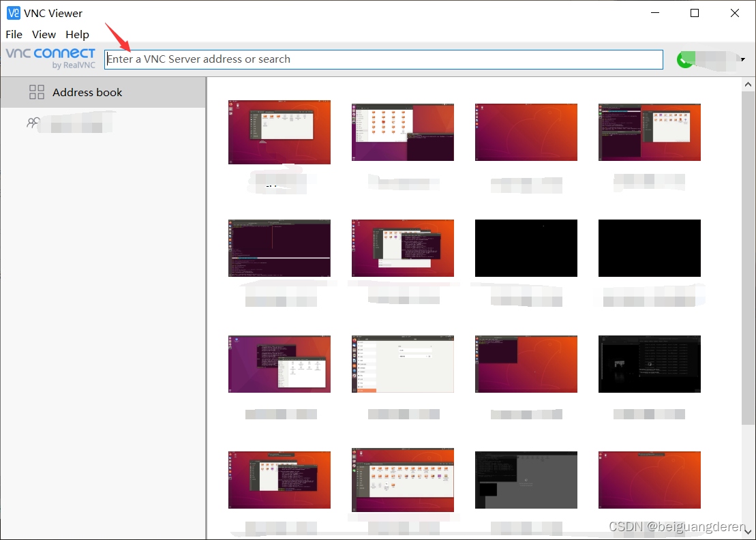Image resolution: width=756 pixels, height=540 pixels.
Task: Select Address book in sidebar
Action: pyautogui.click(x=103, y=92)
